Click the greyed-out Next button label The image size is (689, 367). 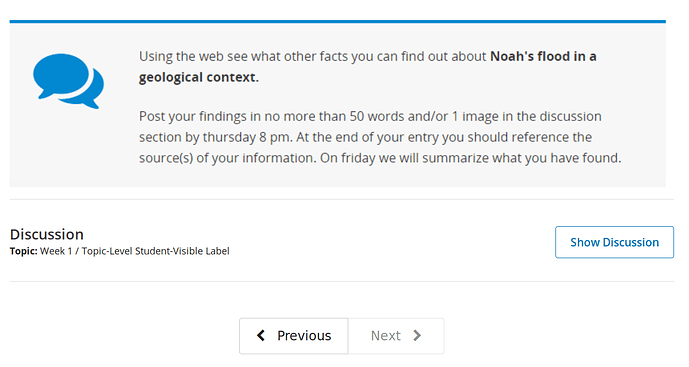coord(386,336)
